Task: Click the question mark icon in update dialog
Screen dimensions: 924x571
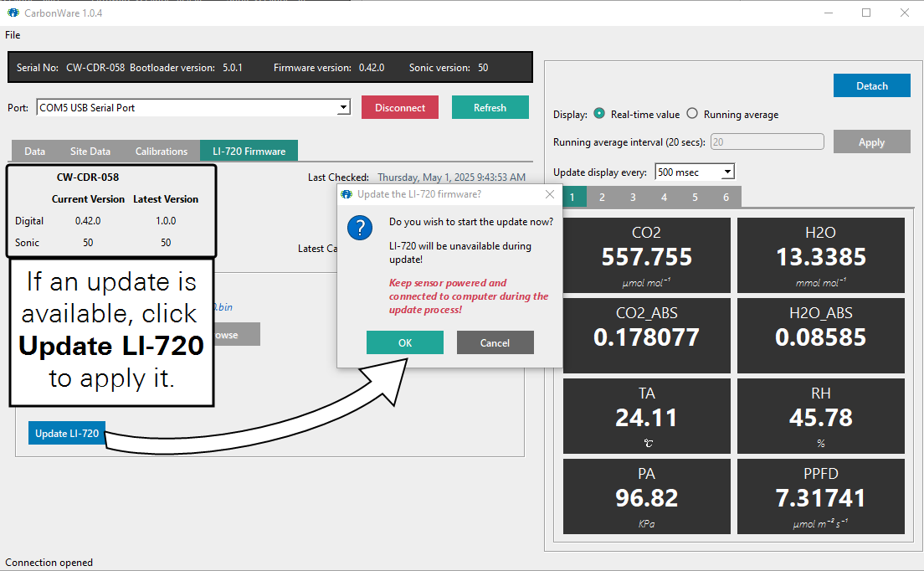Action: 359,228
